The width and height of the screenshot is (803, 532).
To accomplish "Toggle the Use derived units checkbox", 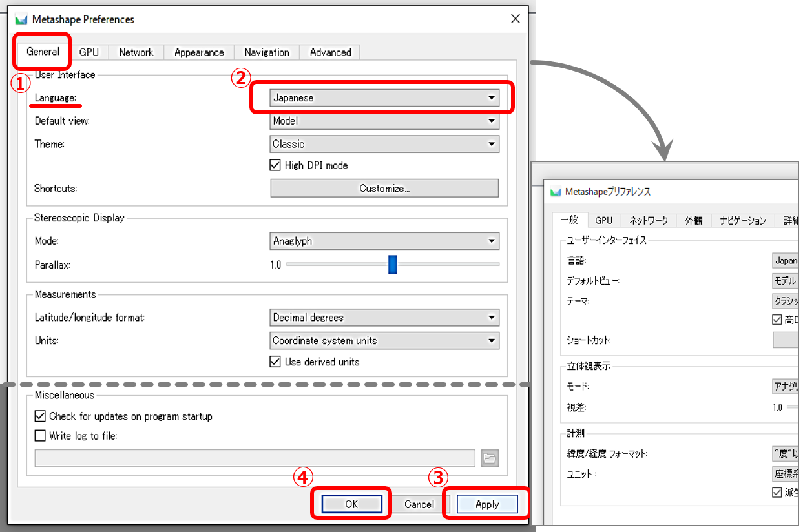I will pos(275,362).
